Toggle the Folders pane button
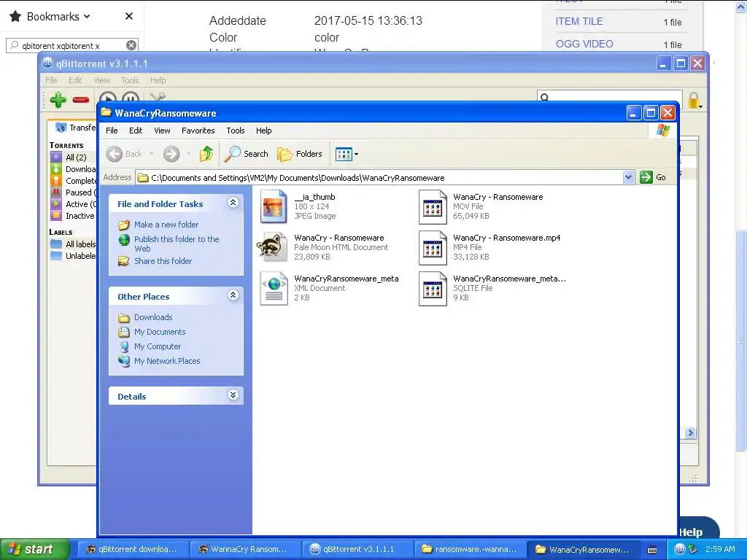The image size is (747, 560). point(300,154)
